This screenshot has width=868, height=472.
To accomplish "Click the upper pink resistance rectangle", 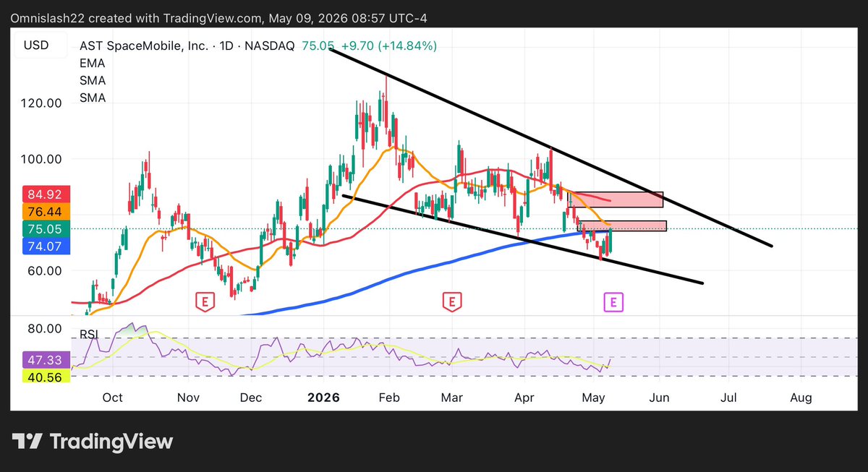I will 616,199.
